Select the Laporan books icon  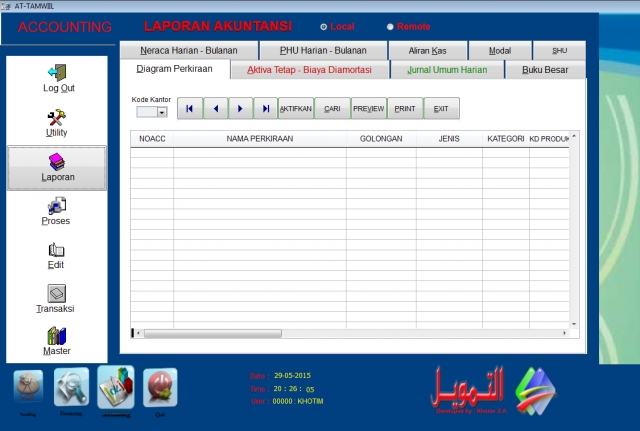(x=57, y=162)
